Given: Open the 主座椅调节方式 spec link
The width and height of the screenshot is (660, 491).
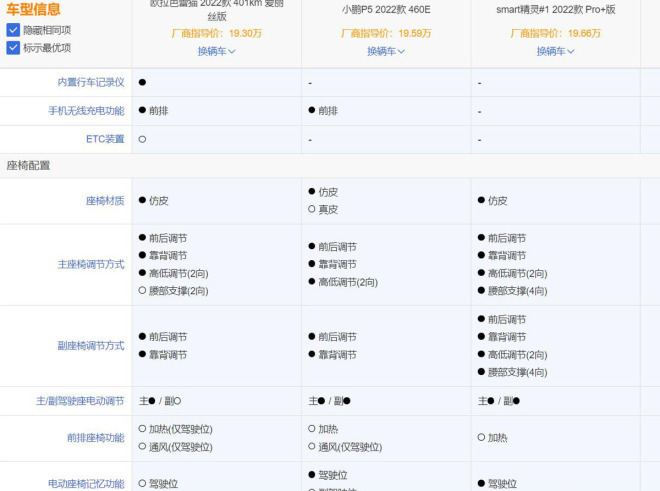Looking at the screenshot, I should point(91,264).
